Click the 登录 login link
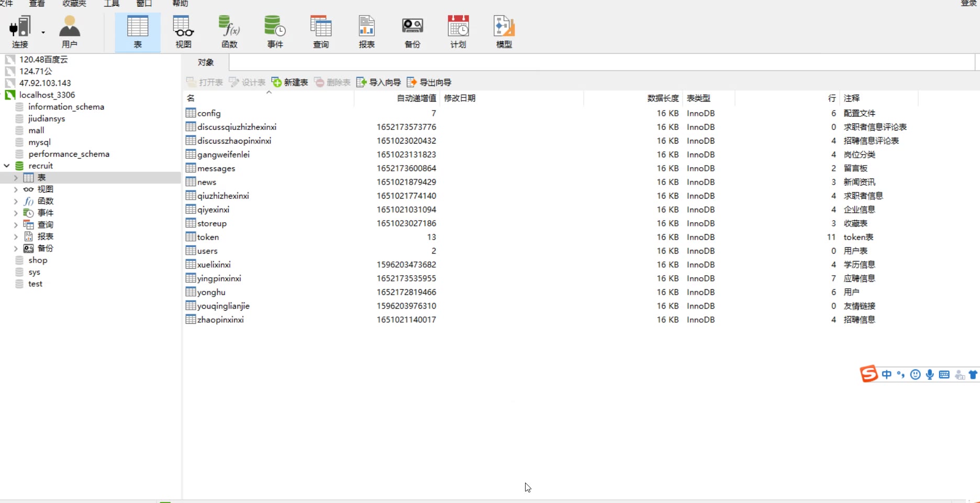980x503 pixels. pyautogui.click(x=969, y=3)
